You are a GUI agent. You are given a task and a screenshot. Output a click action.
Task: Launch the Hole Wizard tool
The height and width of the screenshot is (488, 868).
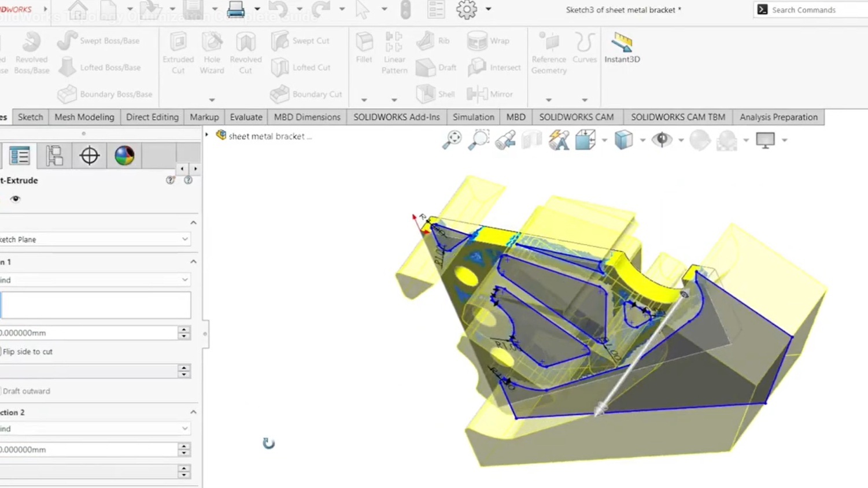click(212, 53)
